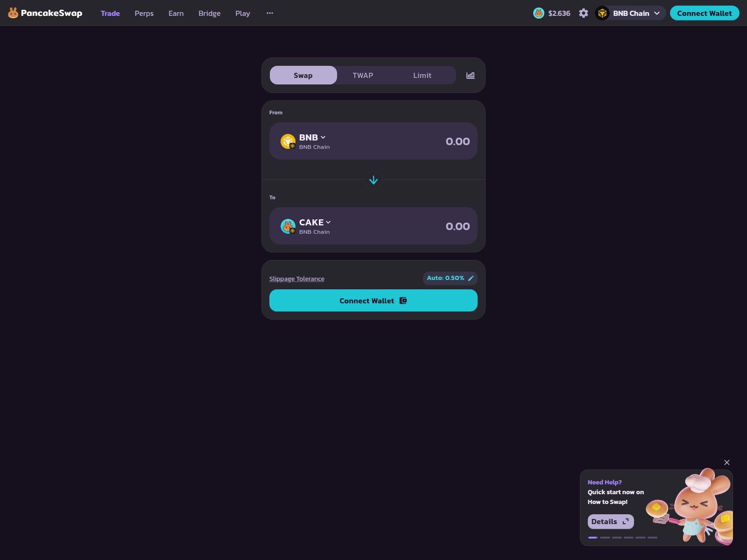Click the large Connect Wallet button

373,301
